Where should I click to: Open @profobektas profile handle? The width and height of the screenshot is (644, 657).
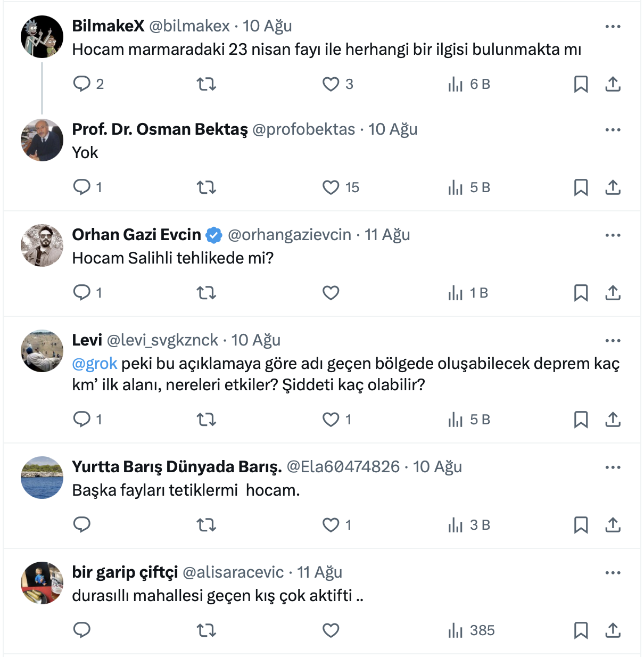[303, 129]
